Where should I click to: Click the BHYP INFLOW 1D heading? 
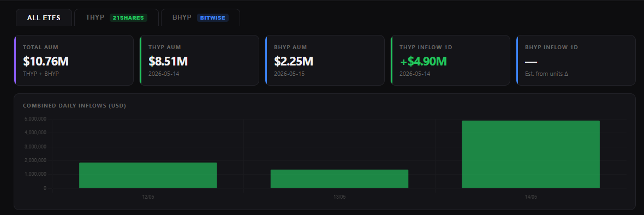(x=551, y=47)
